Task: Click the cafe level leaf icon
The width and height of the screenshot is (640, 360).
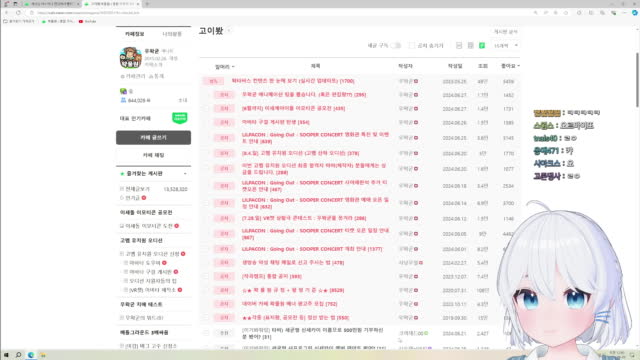Action: click(x=123, y=91)
